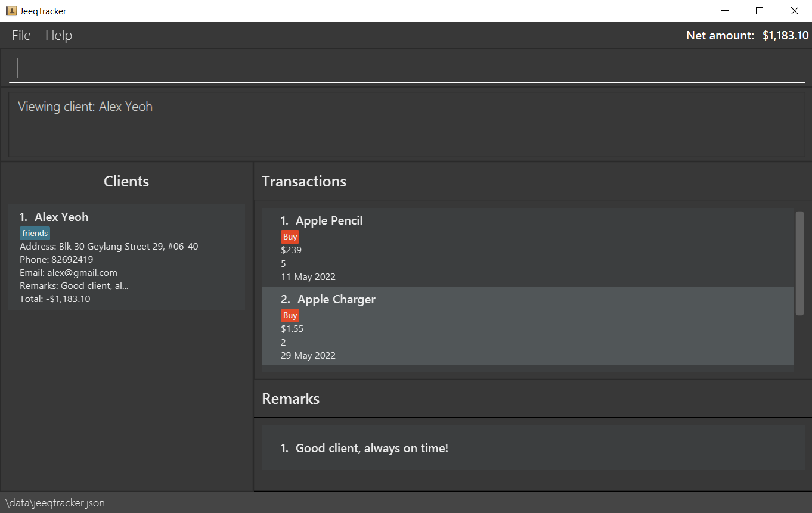
Task: Click the Buy tag under Apple Charger
Action: click(290, 315)
